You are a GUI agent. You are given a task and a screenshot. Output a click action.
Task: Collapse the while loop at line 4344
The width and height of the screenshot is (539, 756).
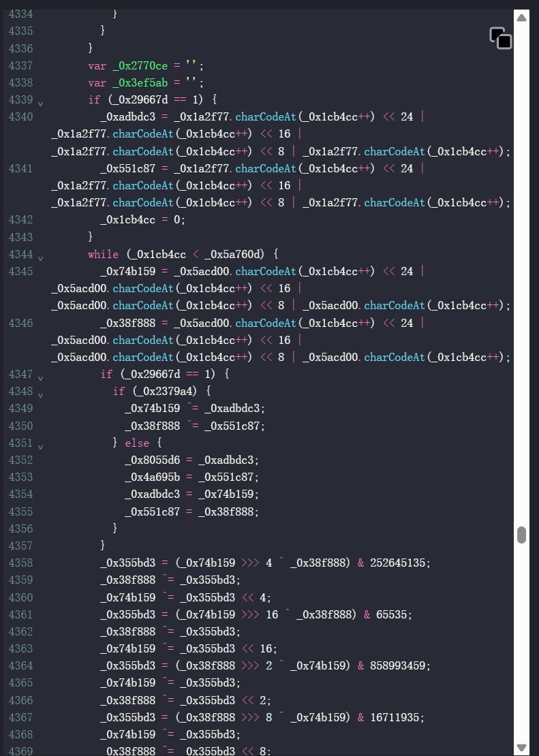click(x=40, y=258)
